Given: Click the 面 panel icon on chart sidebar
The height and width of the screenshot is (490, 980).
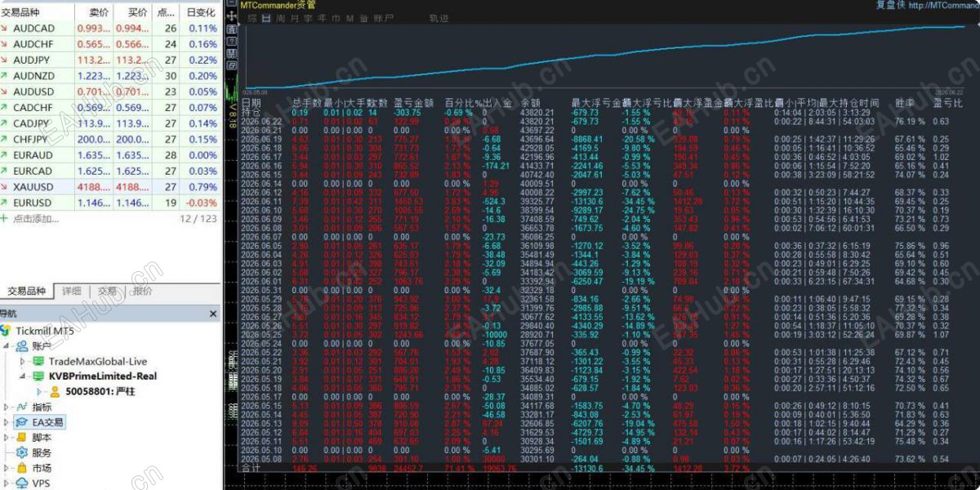Looking at the screenshot, I should [x=231, y=29].
